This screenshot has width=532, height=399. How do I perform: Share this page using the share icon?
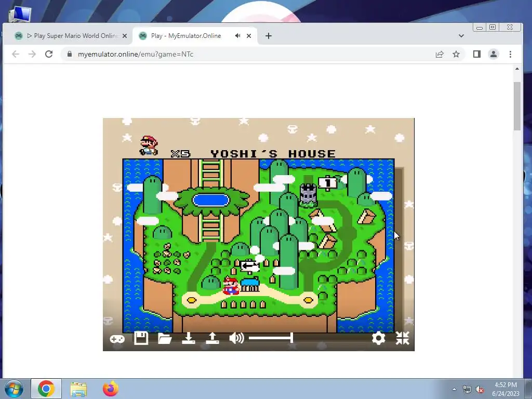click(440, 54)
